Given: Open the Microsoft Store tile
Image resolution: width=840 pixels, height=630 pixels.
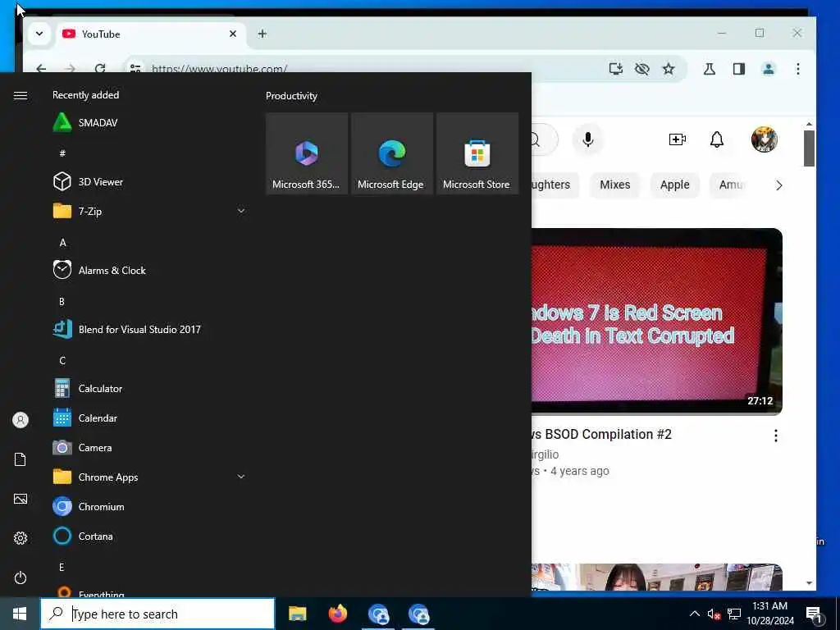Looking at the screenshot, I should pyautogui.click(x=477, y=153).
